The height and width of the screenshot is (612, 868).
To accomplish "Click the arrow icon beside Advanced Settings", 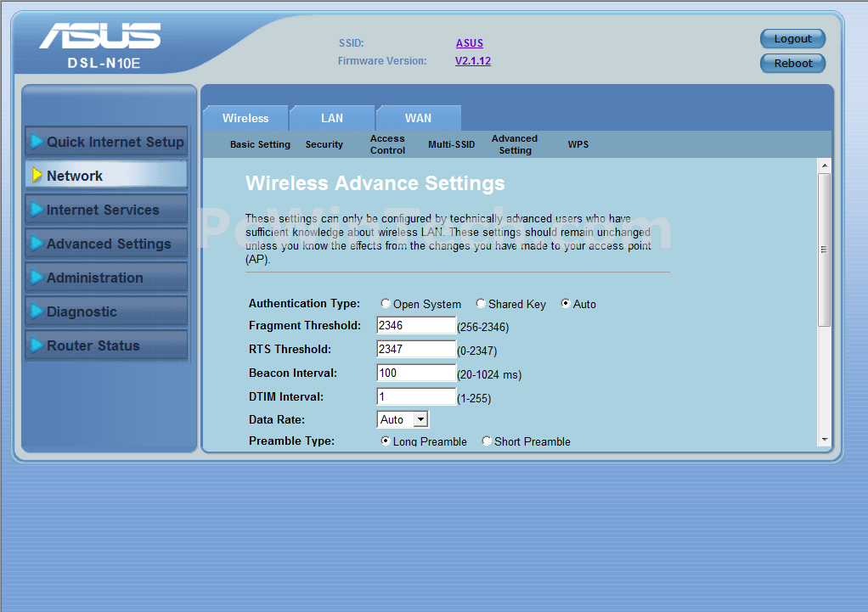I will [37, 243].
